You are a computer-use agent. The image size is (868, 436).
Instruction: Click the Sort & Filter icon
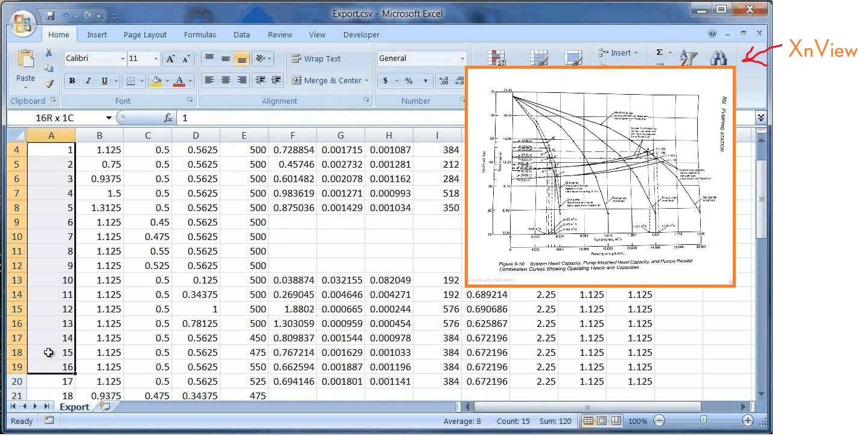point(688,58)
